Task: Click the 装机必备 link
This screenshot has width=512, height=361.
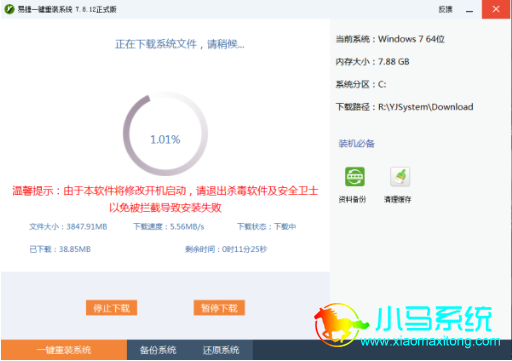Action: [356, 144]
